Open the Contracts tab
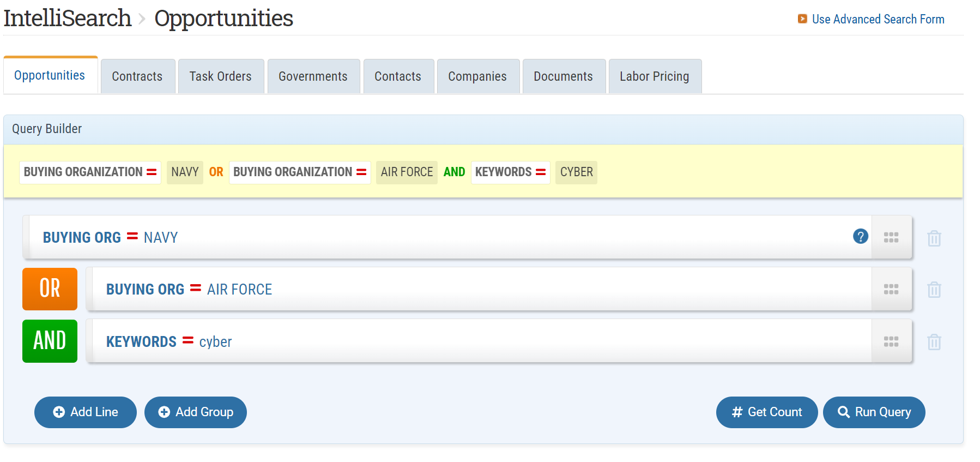 click(137, 76)
